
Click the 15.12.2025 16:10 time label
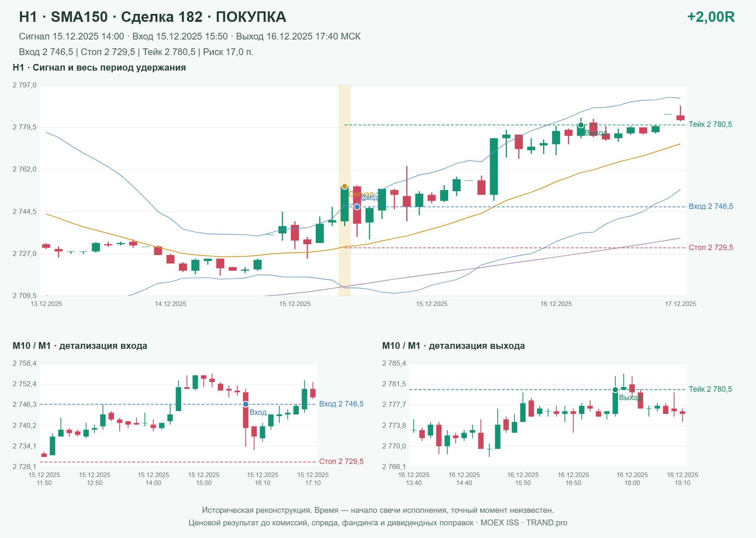point(262,479)
